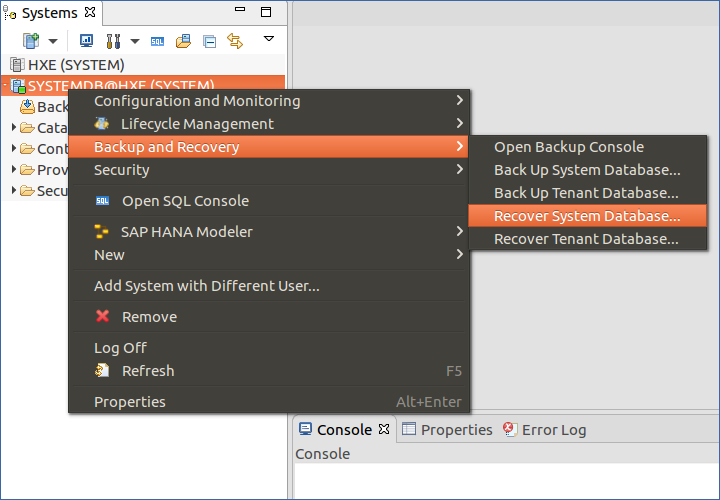Choose Recover System Database
Screen dimensions: 720x500
coord(587,216)
